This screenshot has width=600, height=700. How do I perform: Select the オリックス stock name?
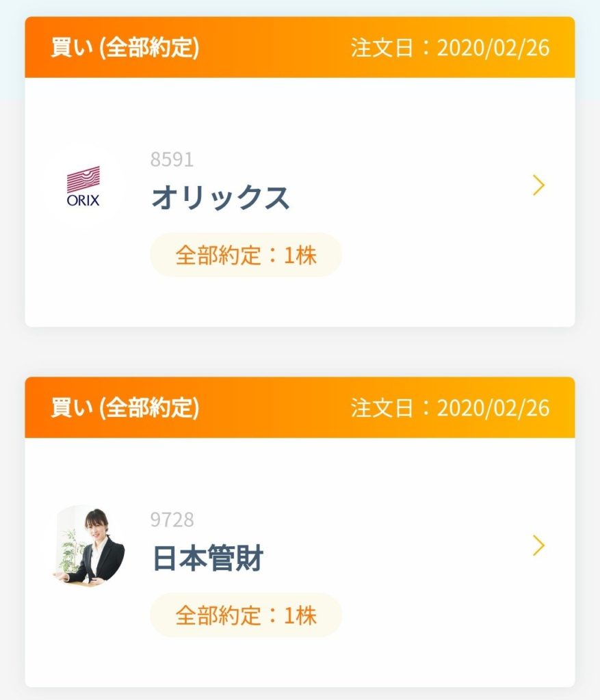(x=221, y=198)
